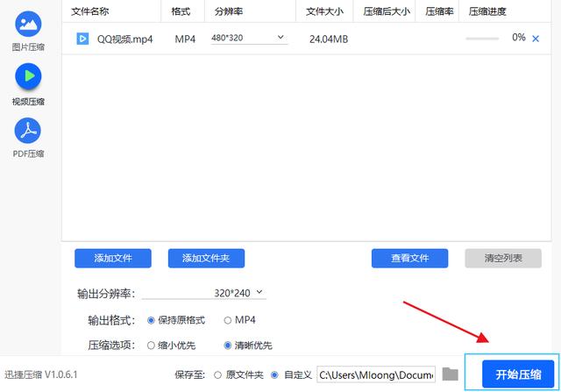Open the 图片压缩 image compression icon

click(28, 24)
